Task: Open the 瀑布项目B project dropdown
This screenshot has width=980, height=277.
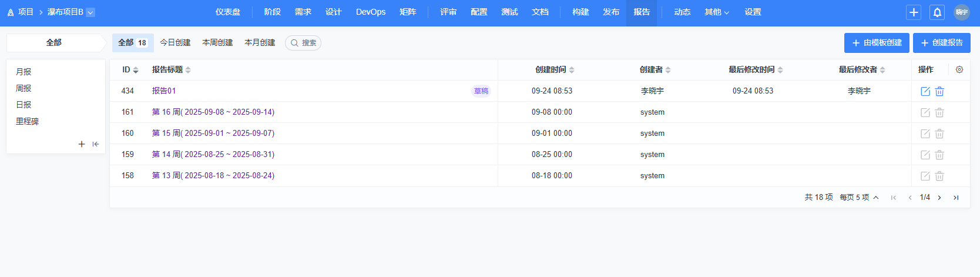Action: 90,12
